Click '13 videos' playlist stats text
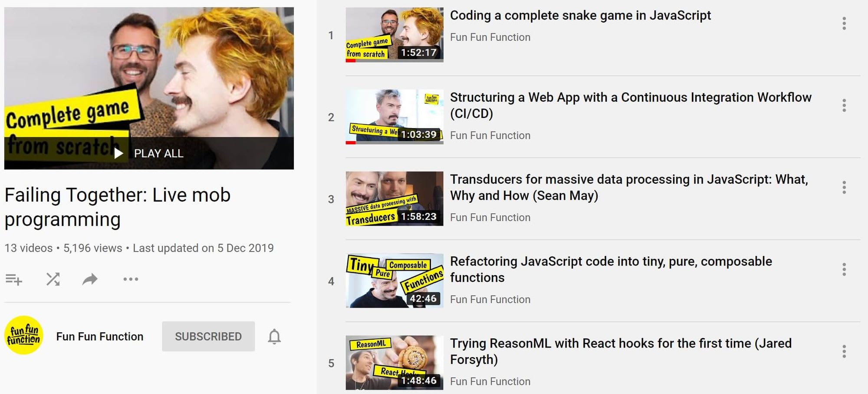 point(29,248)
